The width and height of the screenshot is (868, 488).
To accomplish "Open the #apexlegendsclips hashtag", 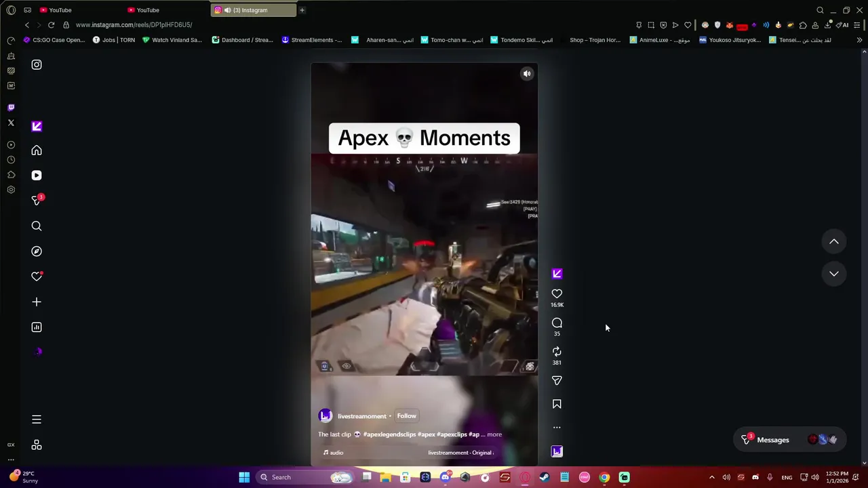I will point(389,434).
